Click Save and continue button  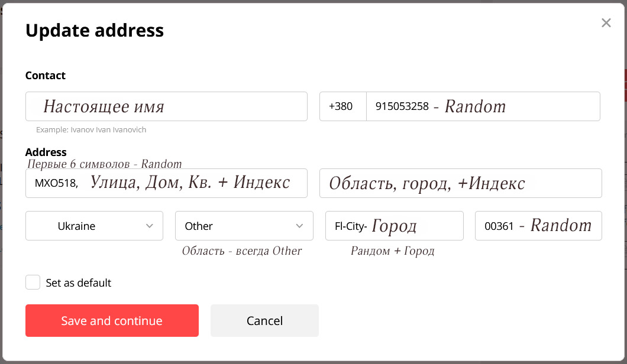(112, 320)
